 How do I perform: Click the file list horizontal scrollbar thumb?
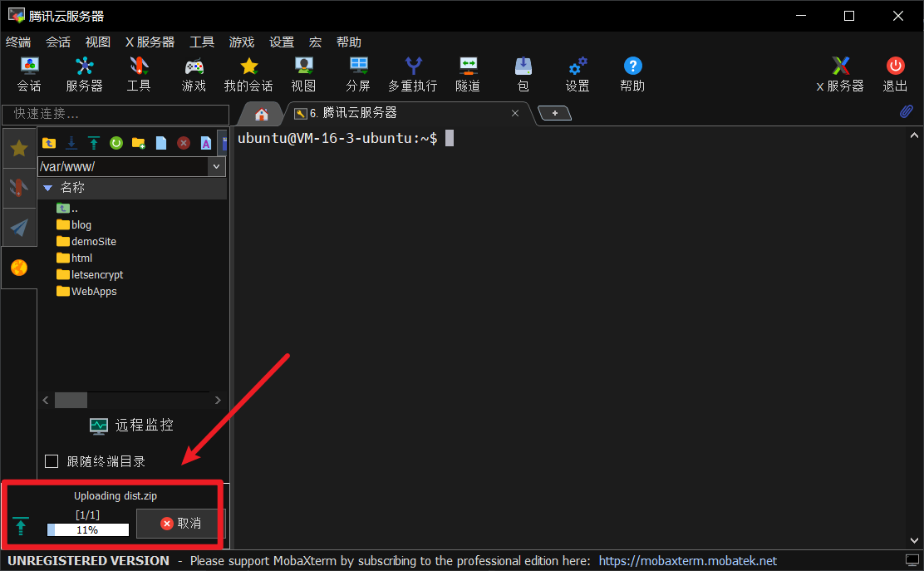[x=71, y=400]
